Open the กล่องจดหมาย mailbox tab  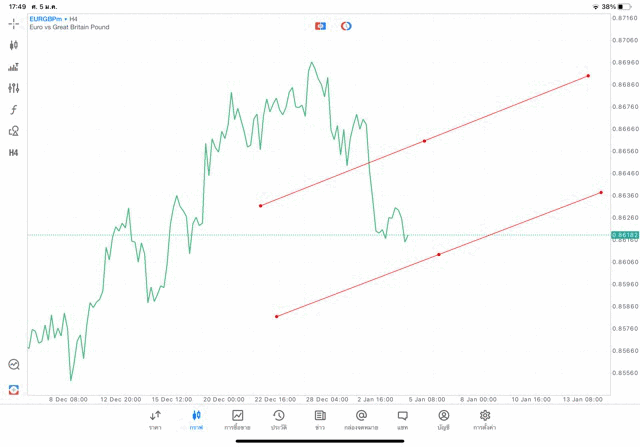tap(361, 420)
